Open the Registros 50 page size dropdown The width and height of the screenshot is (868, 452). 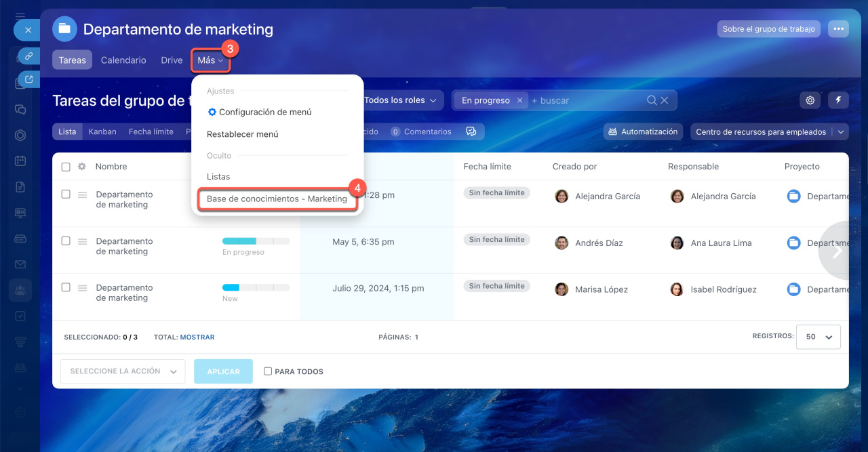(818, 337)
